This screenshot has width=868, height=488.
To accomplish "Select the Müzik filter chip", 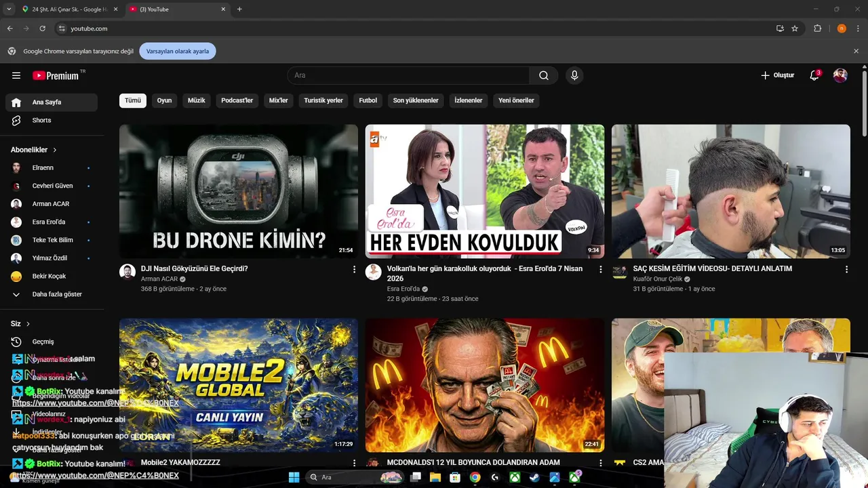I will pyautogui.click(x=196, y=100).
